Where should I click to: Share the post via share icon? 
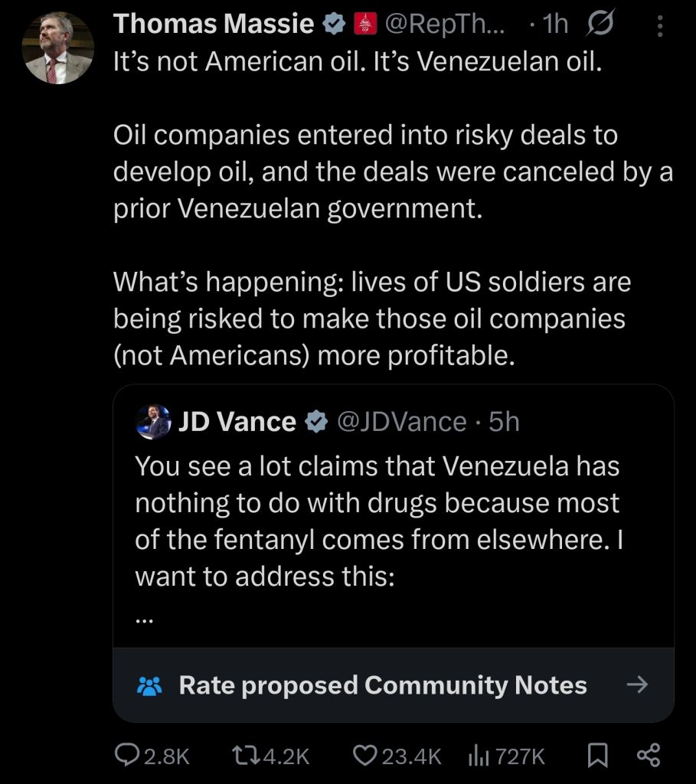[648, 756]
